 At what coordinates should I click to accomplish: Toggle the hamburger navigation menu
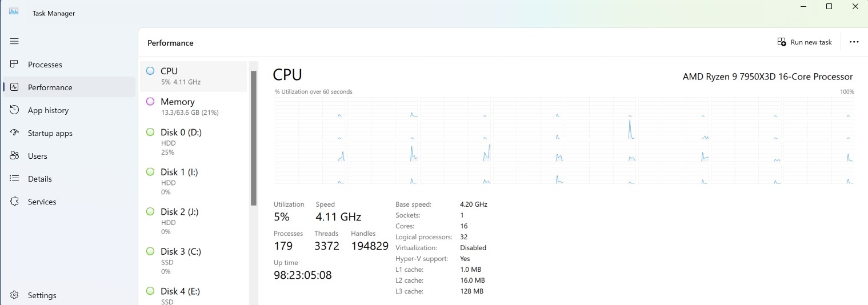click(x=15, y=41)
